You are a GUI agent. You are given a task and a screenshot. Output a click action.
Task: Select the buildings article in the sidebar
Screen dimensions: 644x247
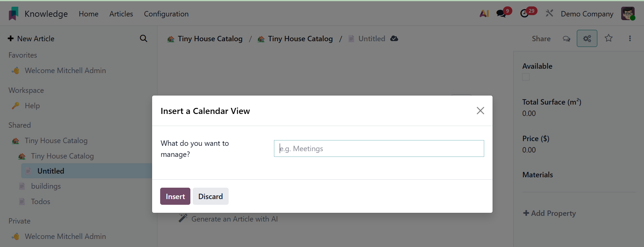coord(46,186)
